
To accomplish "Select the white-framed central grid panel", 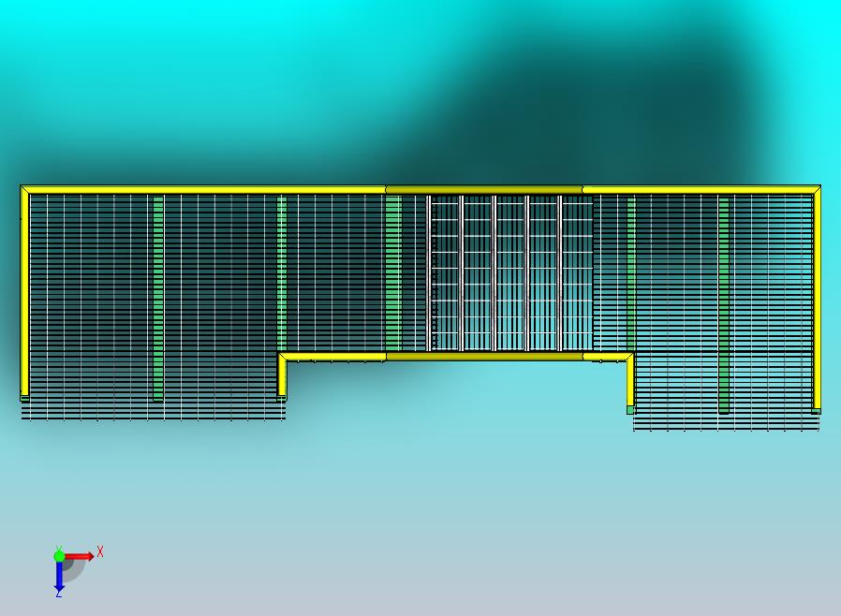I will click(509, 272).
